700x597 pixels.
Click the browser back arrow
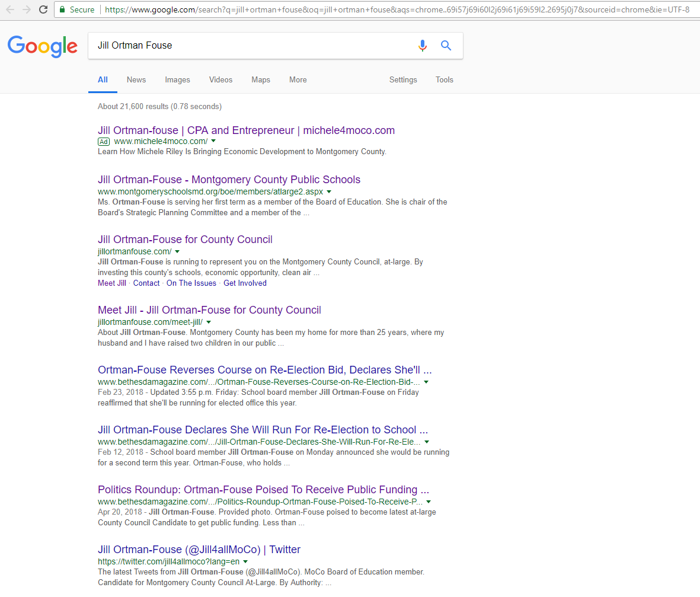pyautogui.click(x=10, y=9)
